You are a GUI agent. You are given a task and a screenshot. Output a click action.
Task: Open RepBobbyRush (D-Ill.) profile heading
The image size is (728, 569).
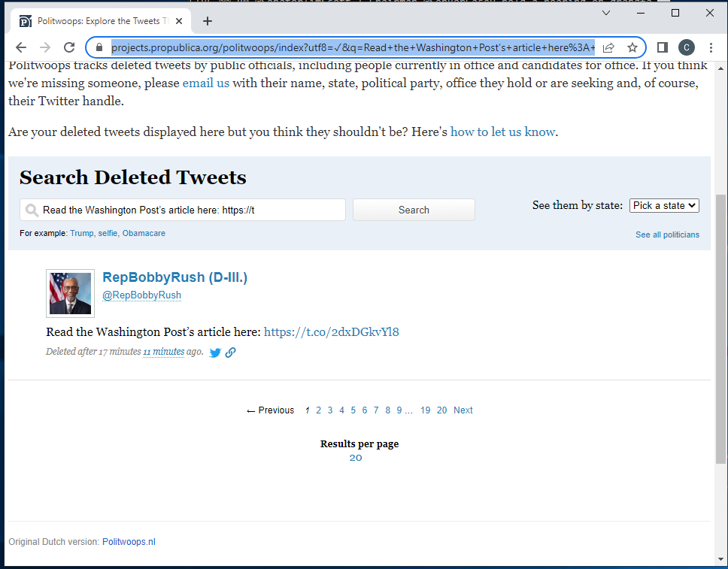[x=174, y=277]
